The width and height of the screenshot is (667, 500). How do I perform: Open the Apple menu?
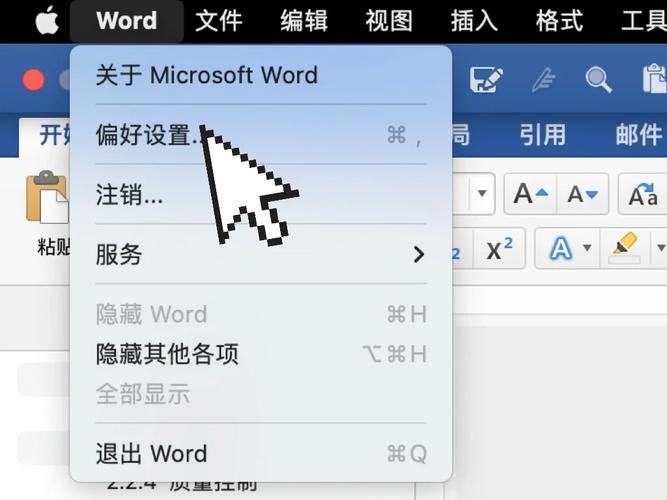pos(47,20)
